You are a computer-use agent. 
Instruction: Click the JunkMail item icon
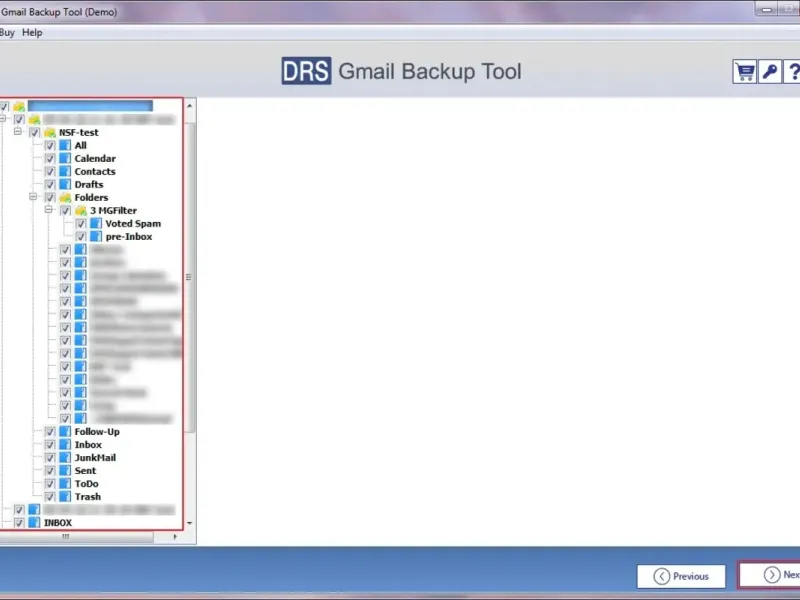(65, 458)
